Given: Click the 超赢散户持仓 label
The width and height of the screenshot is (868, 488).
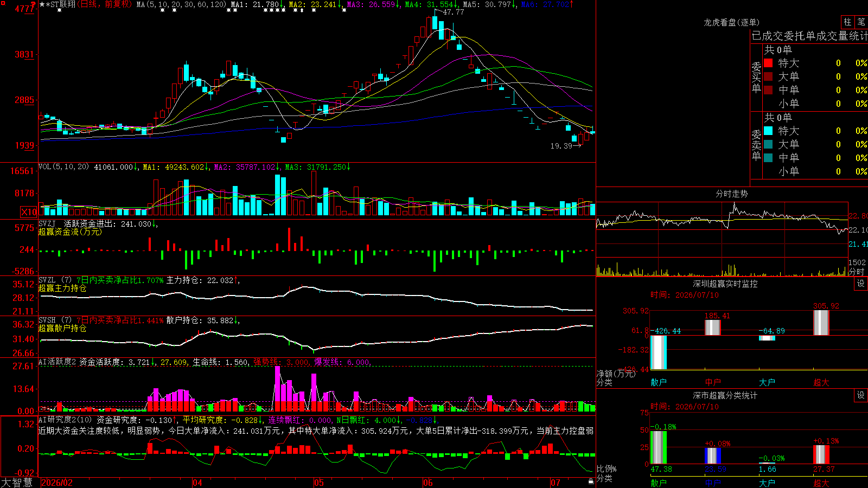Looking at the screenshot, I should [62, 329].
